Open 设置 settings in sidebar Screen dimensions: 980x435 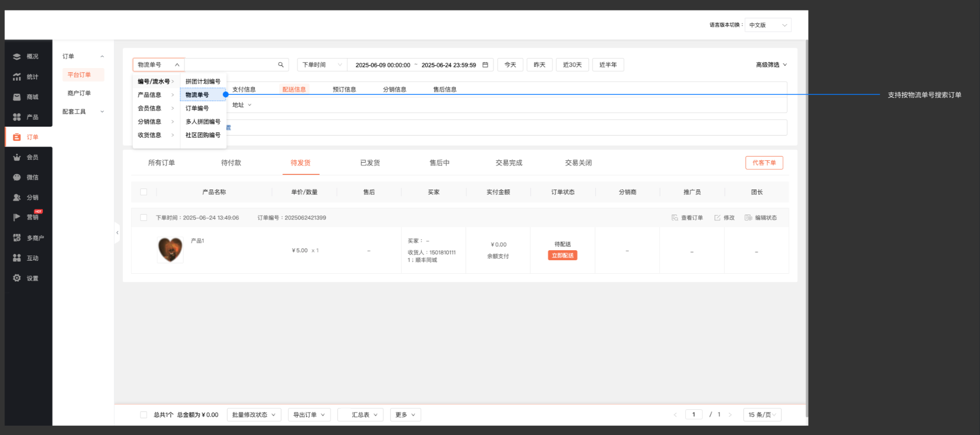click(x=28, y=278)
